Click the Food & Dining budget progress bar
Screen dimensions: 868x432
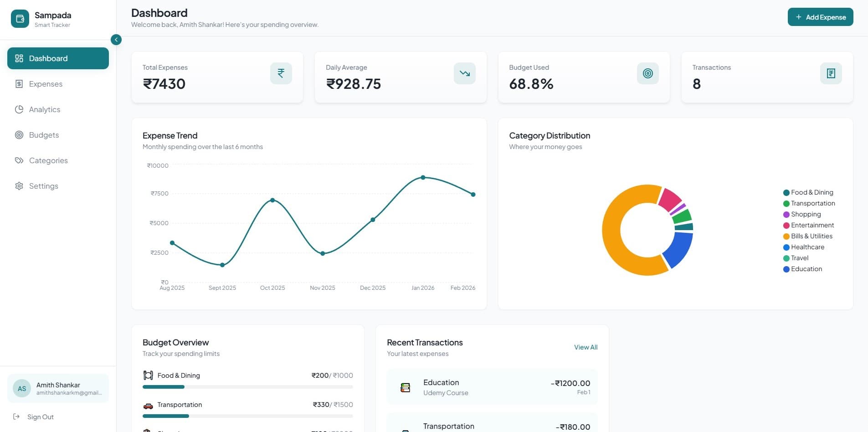247,386
